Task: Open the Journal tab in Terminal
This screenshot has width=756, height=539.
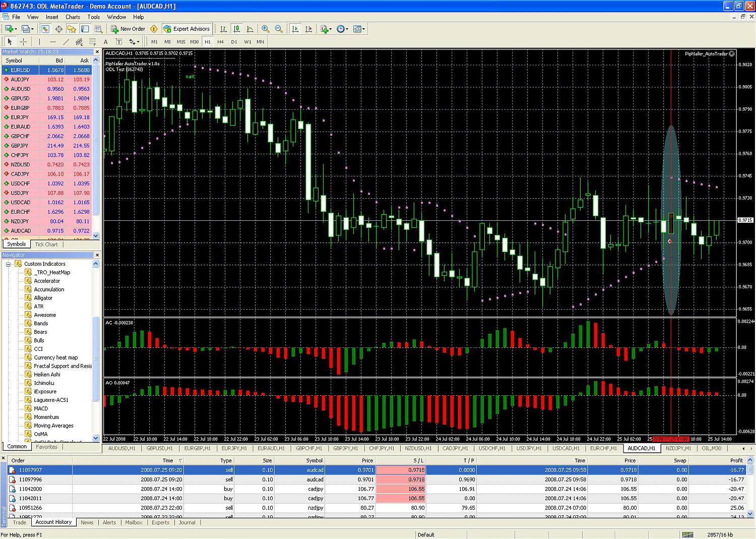Action: point(187,522)
